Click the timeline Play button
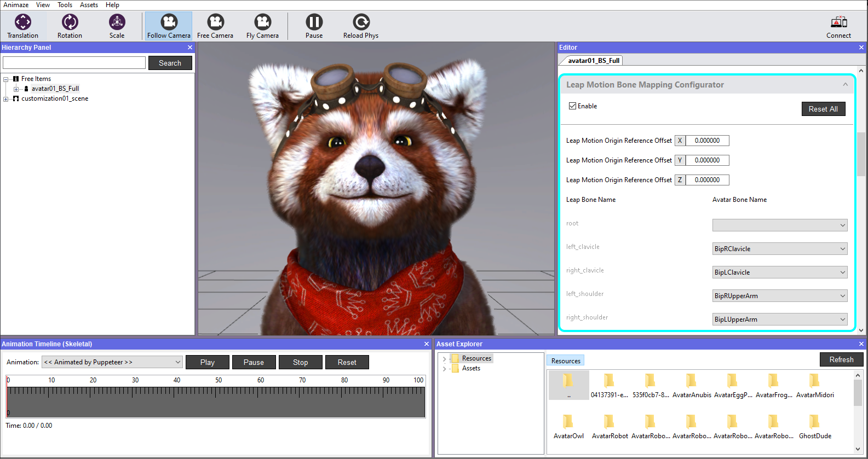868x459 pixels. (208, 362)
